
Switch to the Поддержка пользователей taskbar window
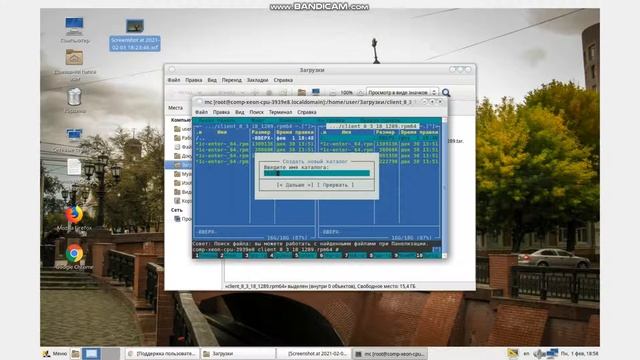click(162, 353)
